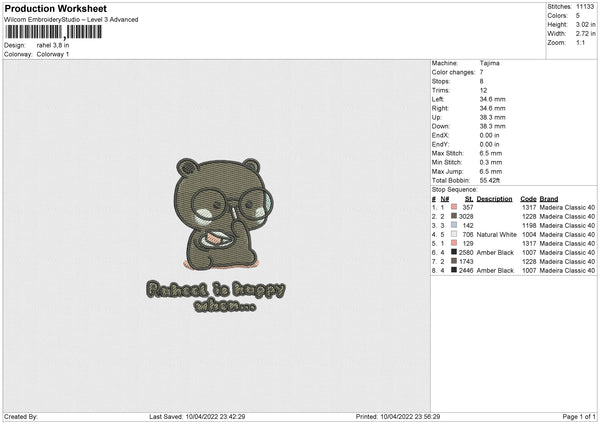600x424 pixels.
Task: Select the Printed timestamp in the footer
Action: point(410,417)
